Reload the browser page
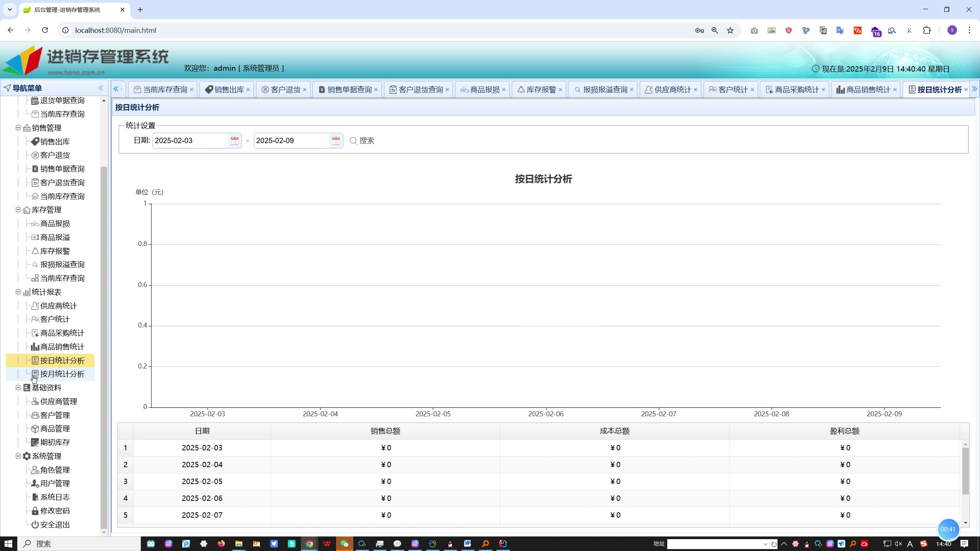This screenshot has width=980, height=551. 45,30
